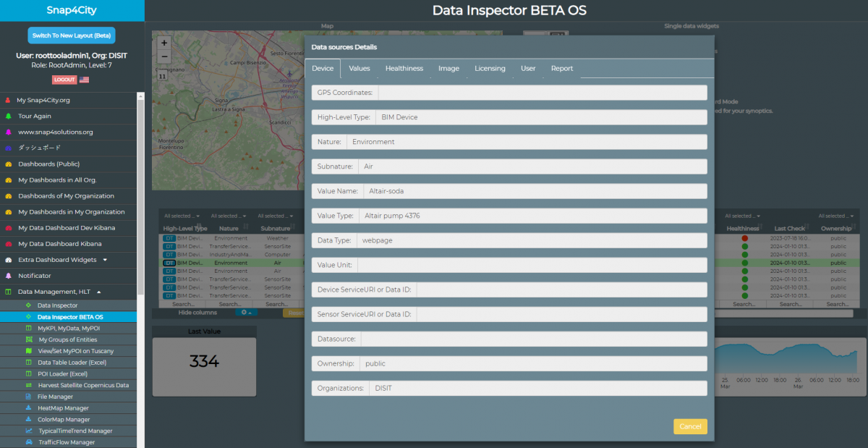
Task: Click the TrafficFlow Manager car icon
Action: point(28,442)
